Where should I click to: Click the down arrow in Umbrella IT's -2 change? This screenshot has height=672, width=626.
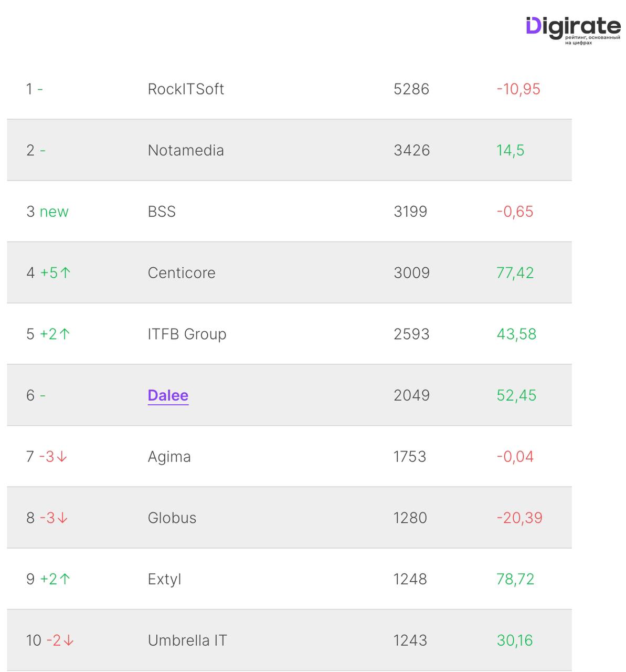(69, 640)
